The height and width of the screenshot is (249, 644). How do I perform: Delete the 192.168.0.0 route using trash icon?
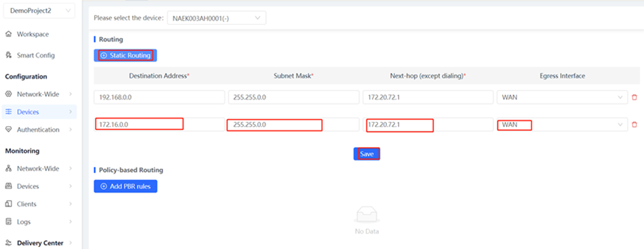[634, 98]
